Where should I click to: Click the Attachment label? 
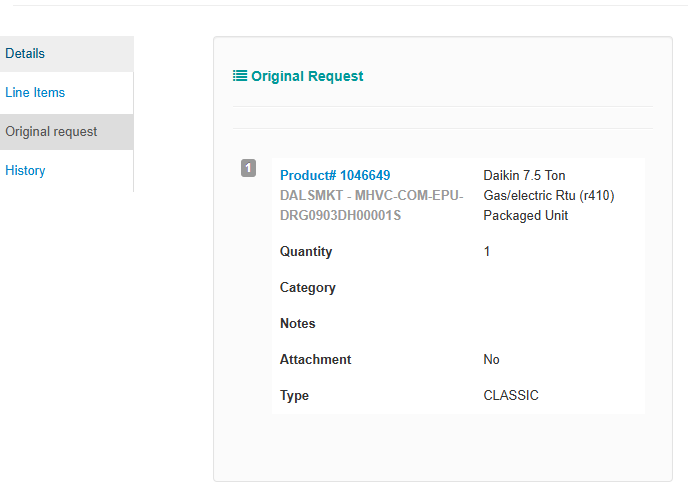(316, 360)
